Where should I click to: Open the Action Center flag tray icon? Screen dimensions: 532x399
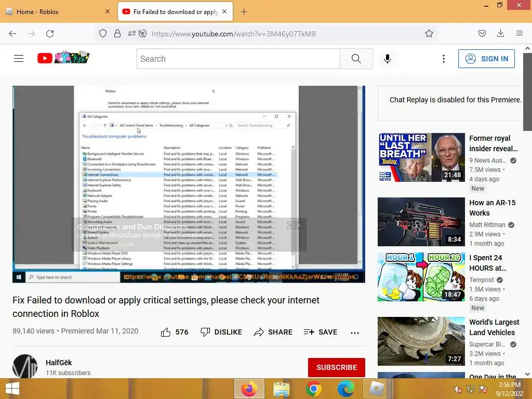(x=483, y=389)
